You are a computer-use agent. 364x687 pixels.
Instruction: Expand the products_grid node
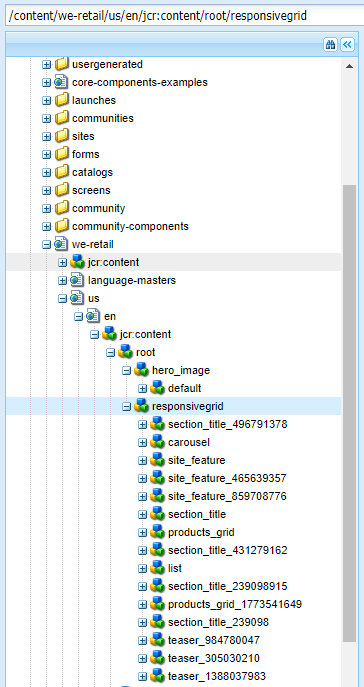pyautogui.click(x=142, y=532)
